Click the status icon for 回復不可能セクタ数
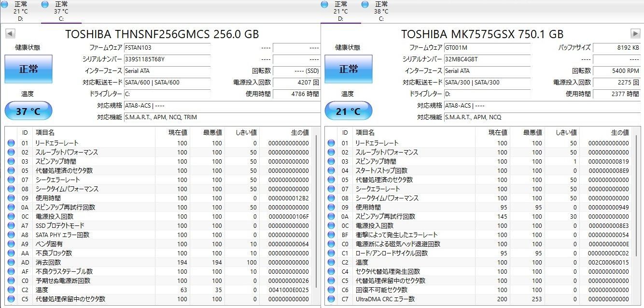Viewport: 644px width, 308px height. (x=331, y=290)
